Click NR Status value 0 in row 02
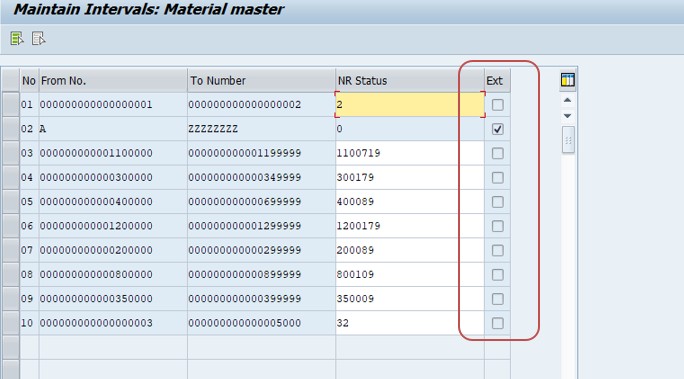 [x=410, y=129]
